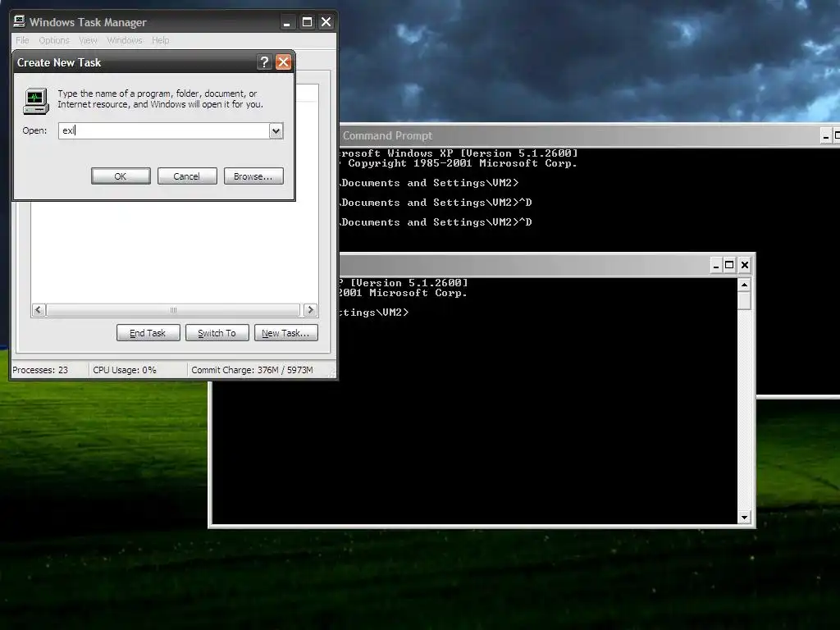Click the front console scroll down arrow
The width and height of the screenshot is (840, 630).
click(744, 517)
